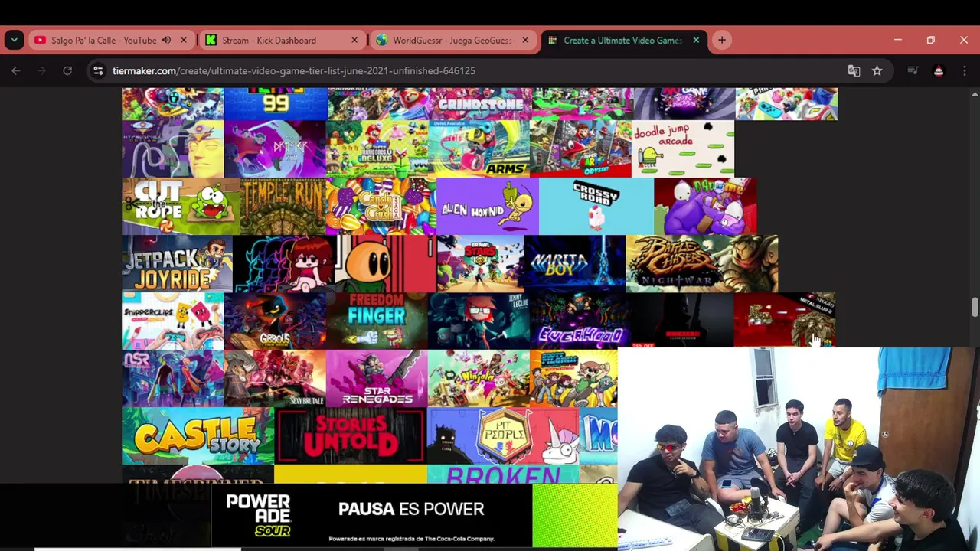View site information icon in address bar

(98, 70)
